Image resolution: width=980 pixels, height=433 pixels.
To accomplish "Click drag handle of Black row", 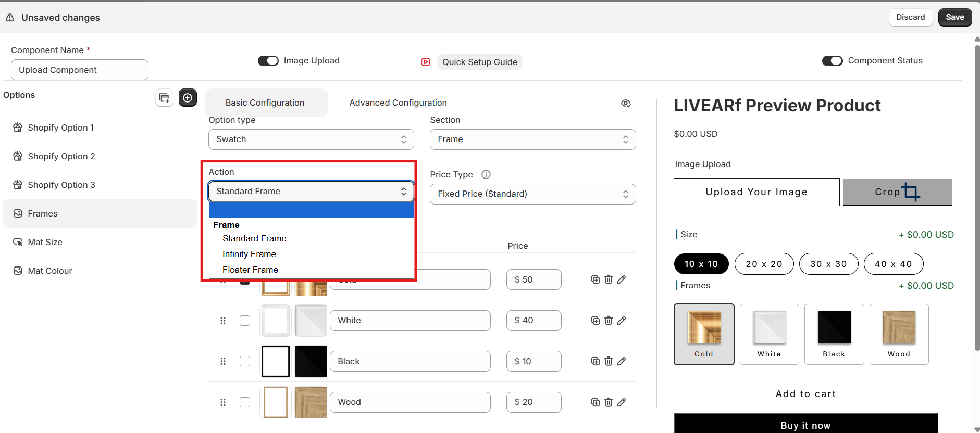I will (x=223, y=361).
